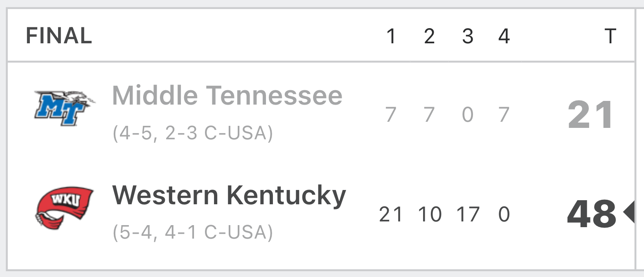Click Middle Tennessee's final score 21
The width and height of the screenshot is (644, 277).
[x=591, y=115]
